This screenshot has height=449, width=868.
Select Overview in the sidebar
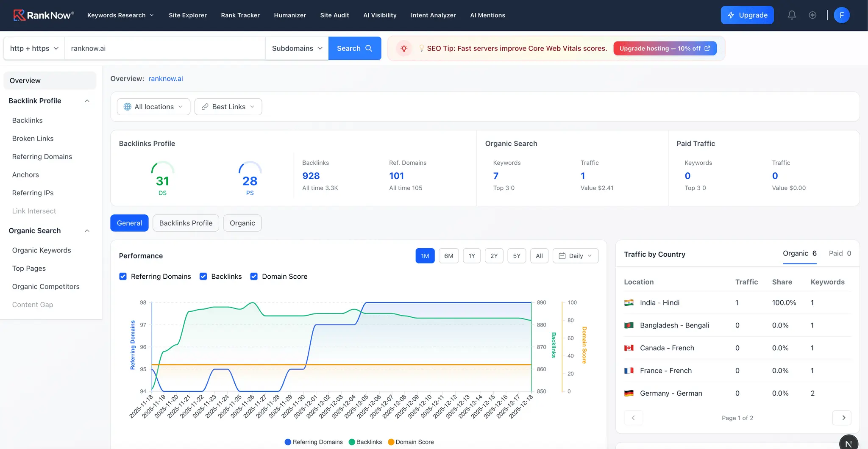(x=50, y=80)
